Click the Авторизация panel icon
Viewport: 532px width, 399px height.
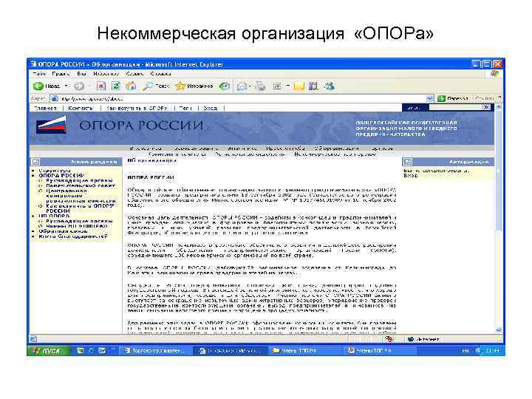coord(407,162)
